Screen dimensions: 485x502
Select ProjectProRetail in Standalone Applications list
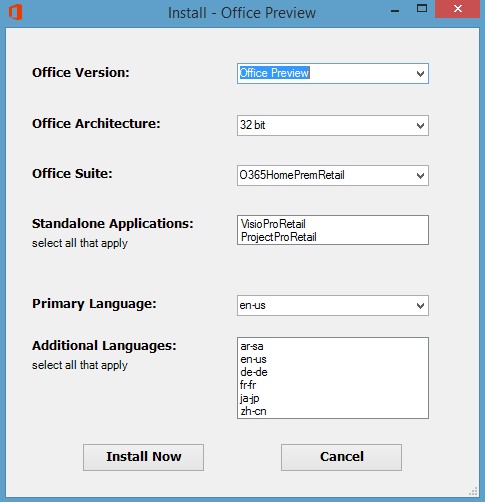coord(278,237)
